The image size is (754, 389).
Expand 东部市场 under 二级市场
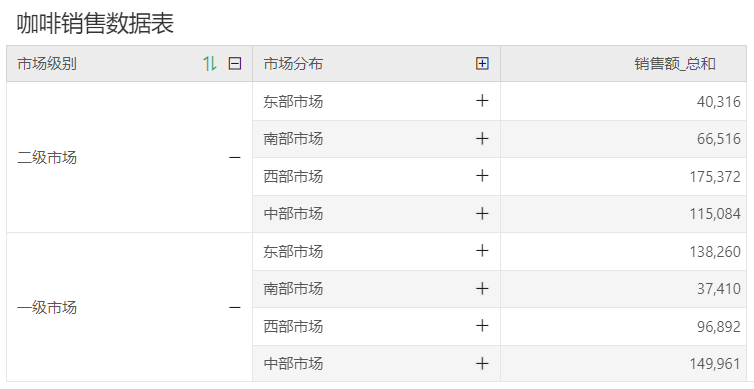482,101
